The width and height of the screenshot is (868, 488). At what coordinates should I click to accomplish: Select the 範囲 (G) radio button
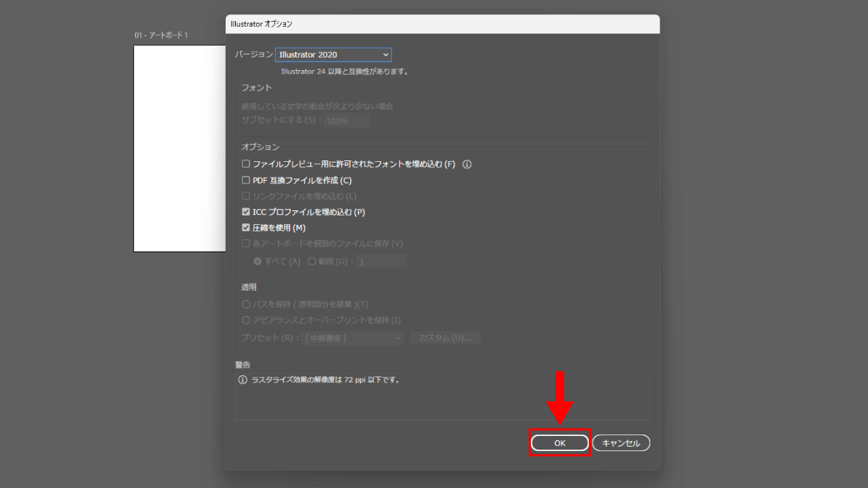[x=312, y=262]
